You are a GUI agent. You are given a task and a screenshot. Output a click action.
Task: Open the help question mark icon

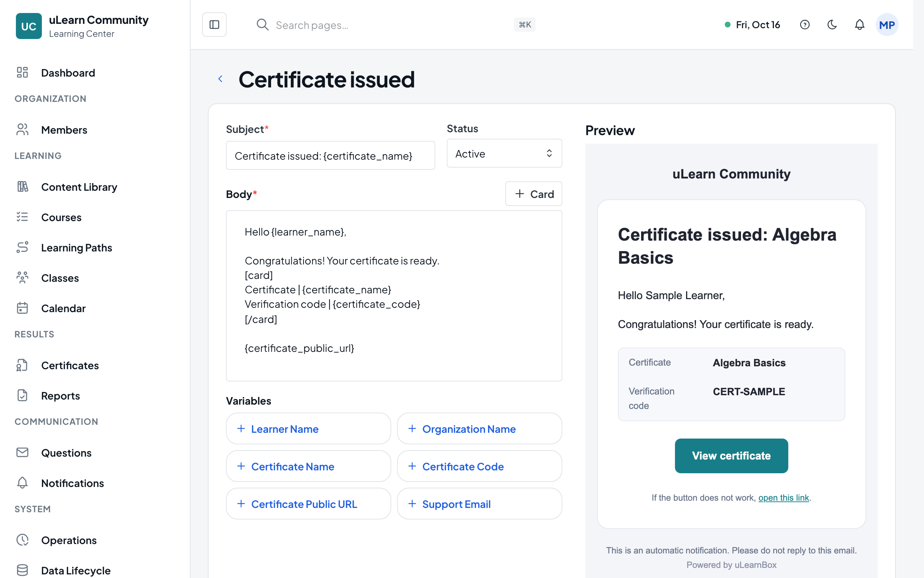(805, 25)
